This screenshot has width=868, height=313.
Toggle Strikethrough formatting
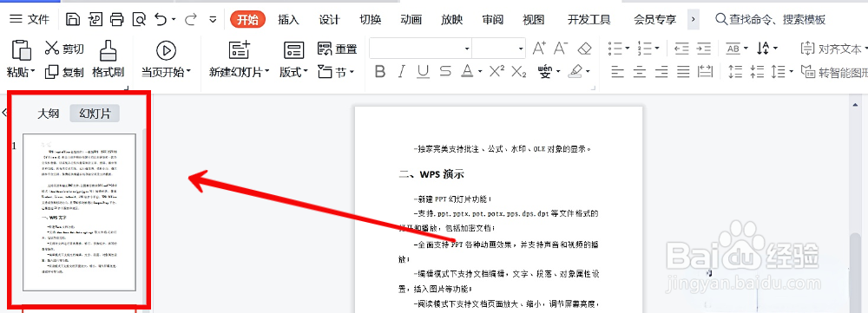(x=445, y=71)
